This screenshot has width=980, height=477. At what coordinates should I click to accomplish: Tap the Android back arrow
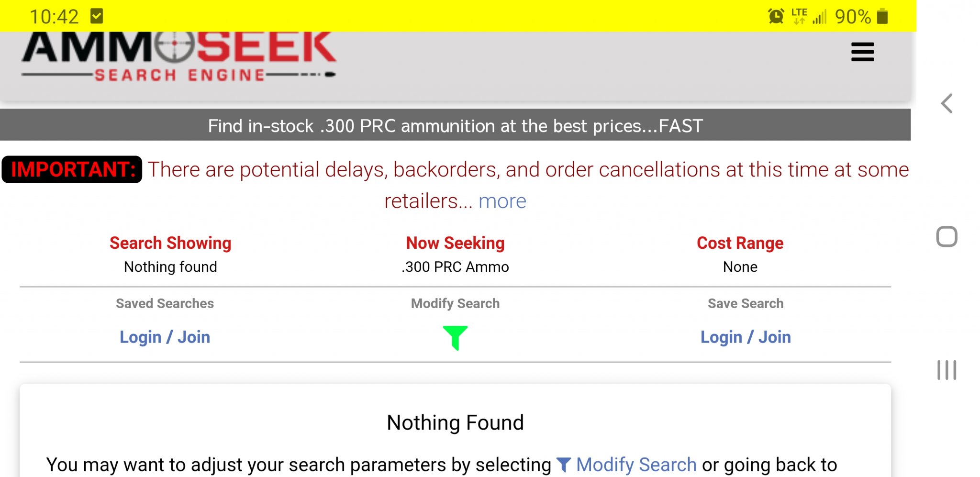(x=947, y=103)
